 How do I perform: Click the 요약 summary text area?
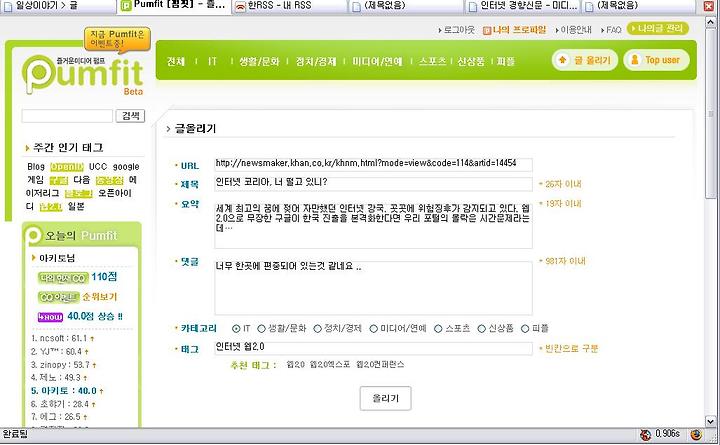(373, 224)
